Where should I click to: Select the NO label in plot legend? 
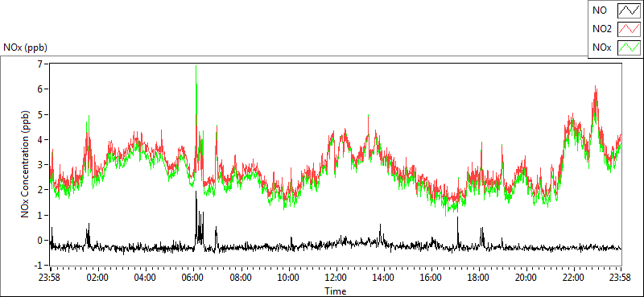[x=598, y=10]
